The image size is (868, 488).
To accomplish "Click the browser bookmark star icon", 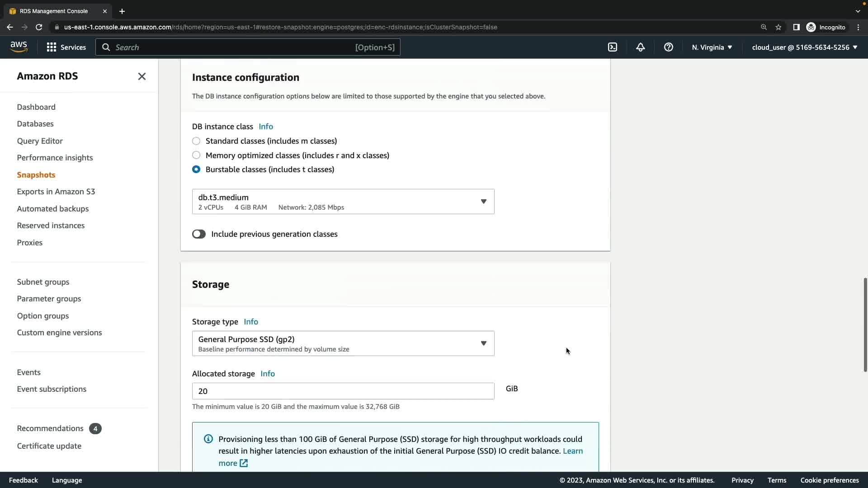I will coord(778,27).
